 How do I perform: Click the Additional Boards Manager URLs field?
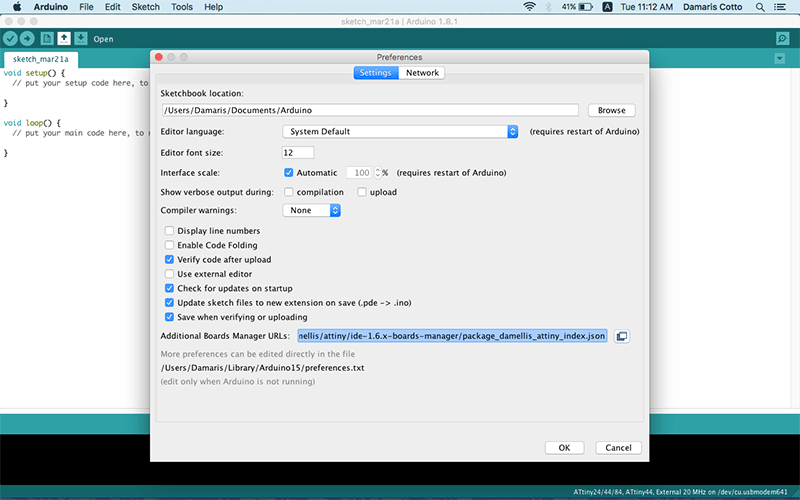point(453,336)
